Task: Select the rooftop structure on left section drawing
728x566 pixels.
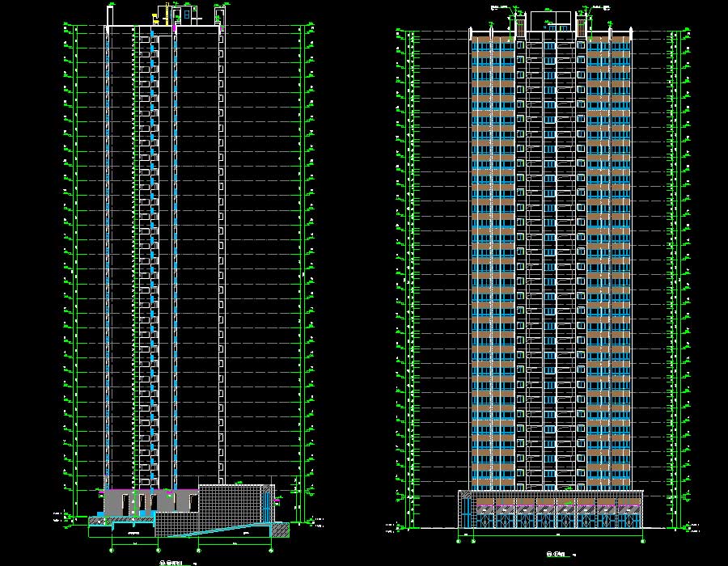Action: (x=186, y=16)
